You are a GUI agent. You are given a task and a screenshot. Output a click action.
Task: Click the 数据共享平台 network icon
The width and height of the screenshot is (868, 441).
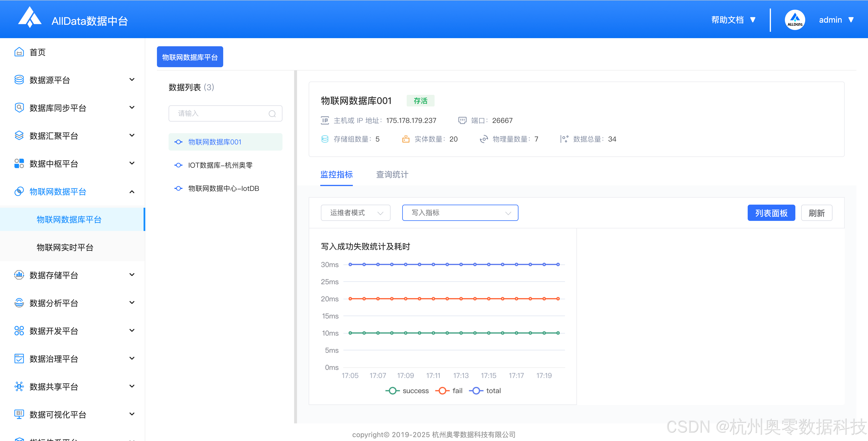tap(19, 386)
